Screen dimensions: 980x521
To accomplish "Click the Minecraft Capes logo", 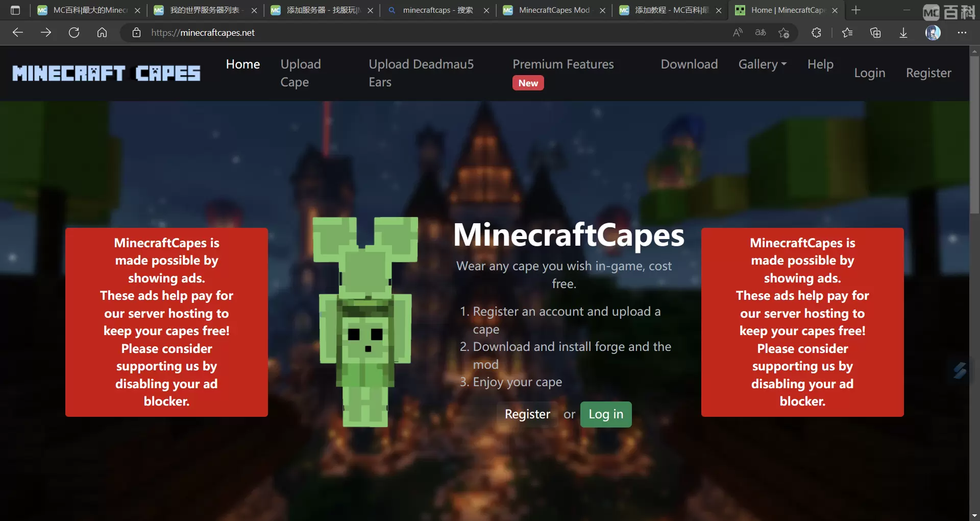I will coord(107,73).
